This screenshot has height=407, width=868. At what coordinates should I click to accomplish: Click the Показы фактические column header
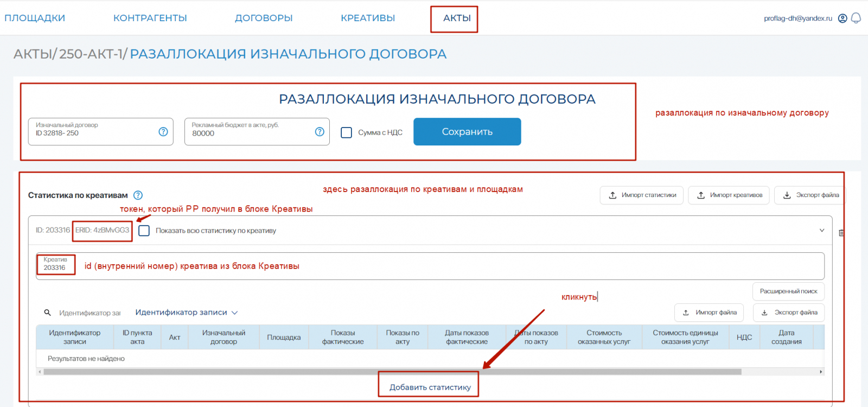click(x=343, y=337)
